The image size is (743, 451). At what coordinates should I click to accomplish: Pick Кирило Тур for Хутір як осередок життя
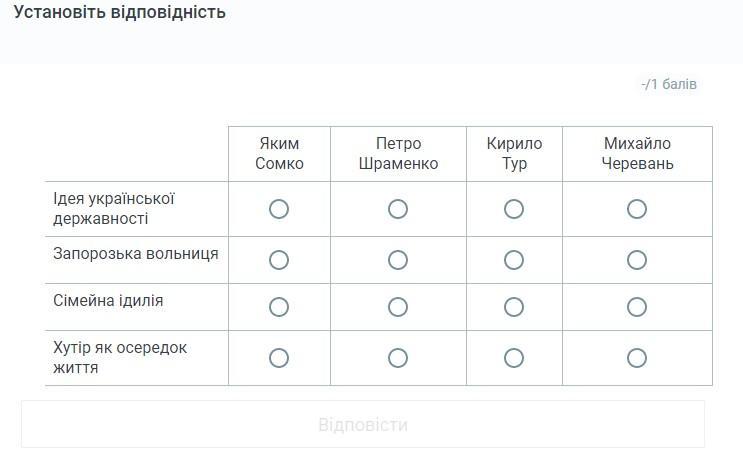click(x=514, y=358)
